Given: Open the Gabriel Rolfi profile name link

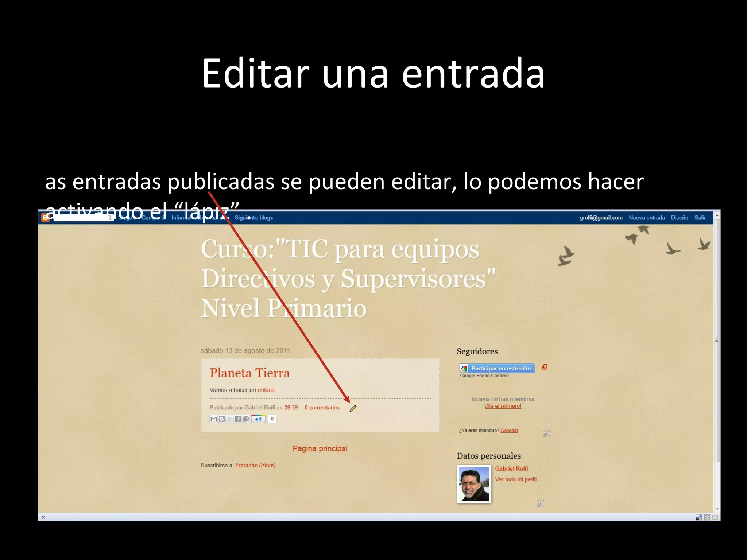Looking at the screenshot, I should tap(511, 468).
